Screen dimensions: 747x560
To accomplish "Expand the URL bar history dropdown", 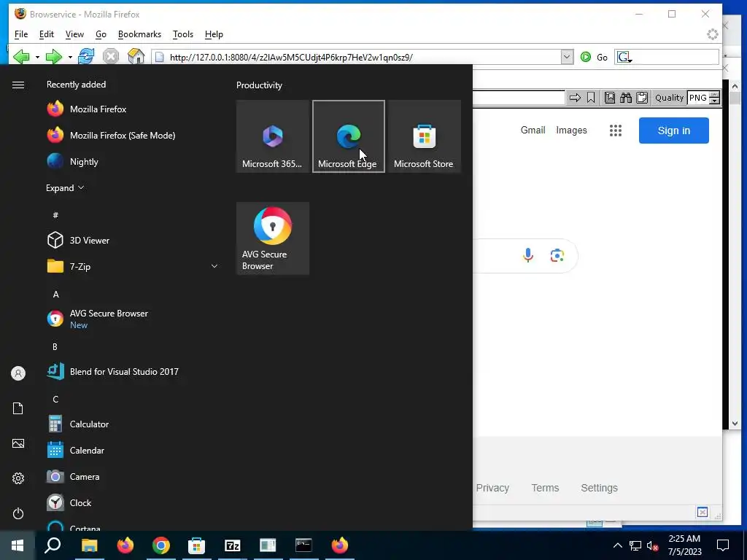I will pos(566,57).
